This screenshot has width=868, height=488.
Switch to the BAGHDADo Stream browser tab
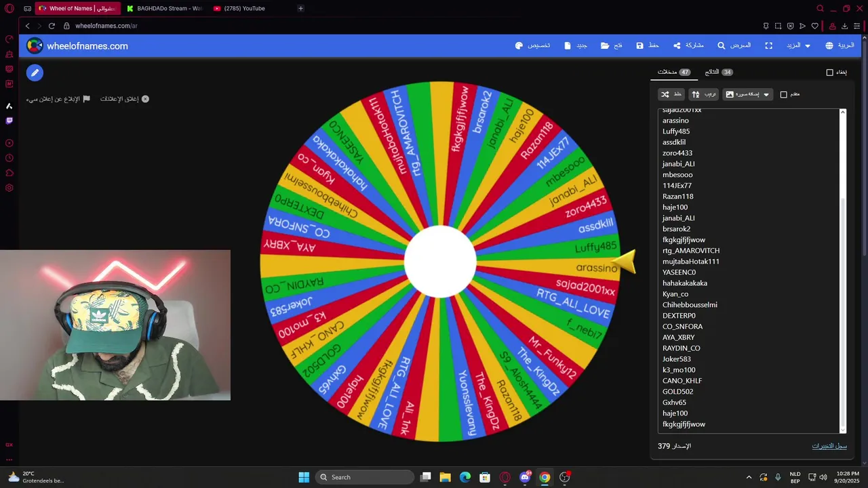165,8
